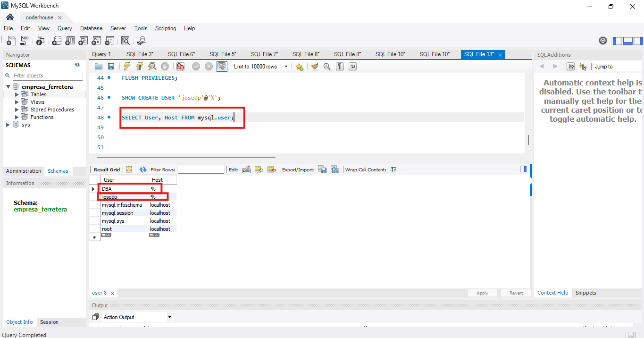Toggle auto-commit mode in editor toolbar
644x338 pixels.
222,67
